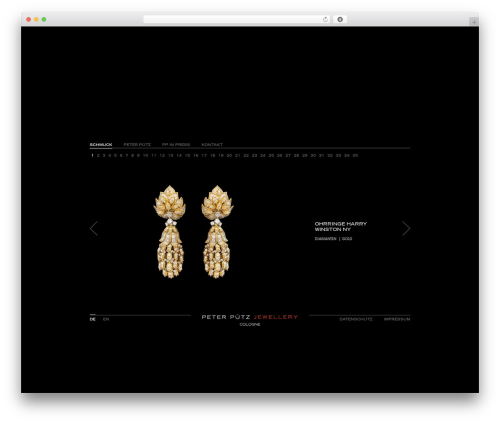The image size is (500, 423).
Task: Click the red close window button
Action: tap(29, 19)
